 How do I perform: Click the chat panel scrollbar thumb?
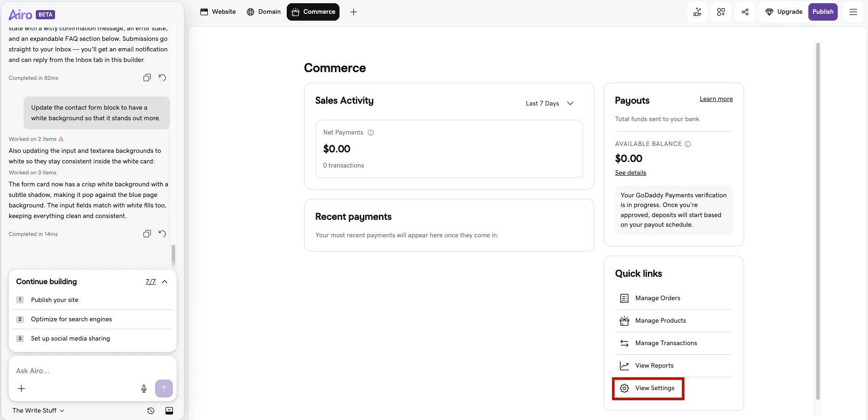tap(173, 256)
